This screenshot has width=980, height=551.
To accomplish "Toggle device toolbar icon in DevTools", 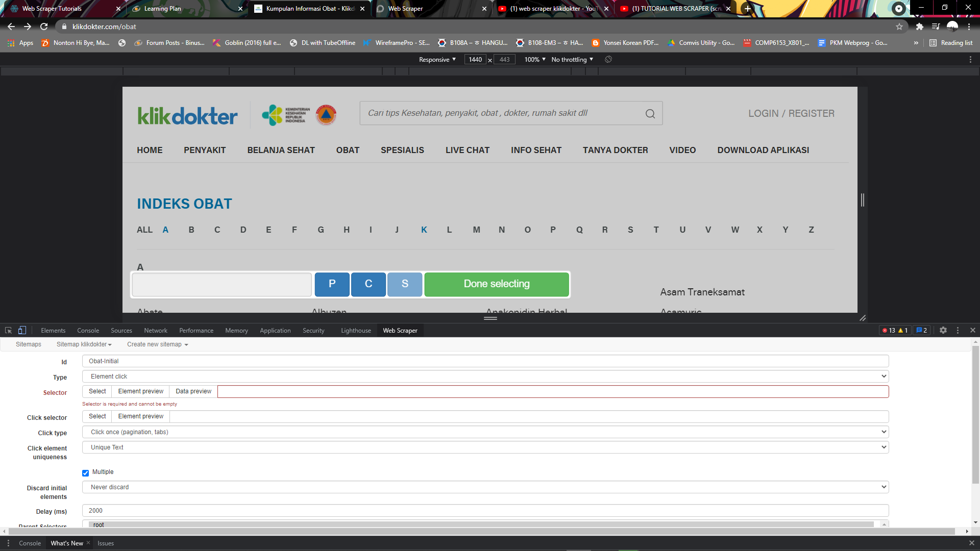I will [x=22, y=331].
